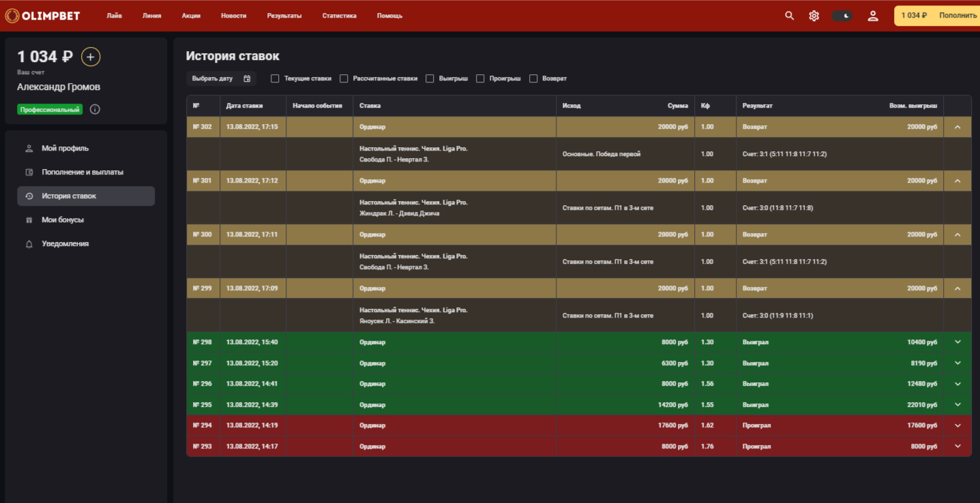Go to Результаты in top navigation
This screenshot has height=503, width=980.
coord(284,16)
